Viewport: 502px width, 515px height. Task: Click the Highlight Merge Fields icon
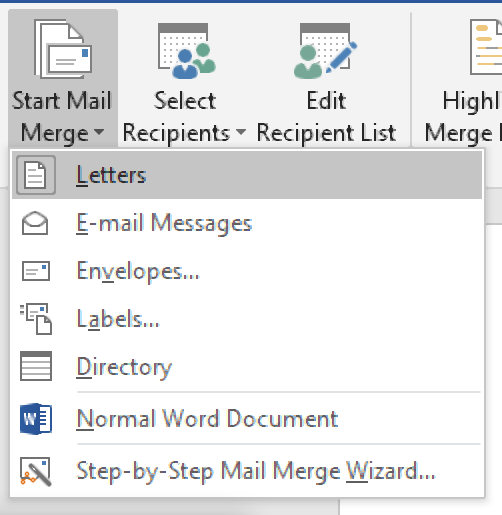pos(486,47)
